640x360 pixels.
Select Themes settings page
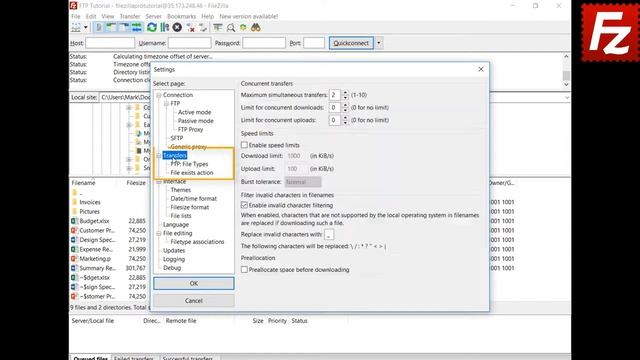(180, 190)
